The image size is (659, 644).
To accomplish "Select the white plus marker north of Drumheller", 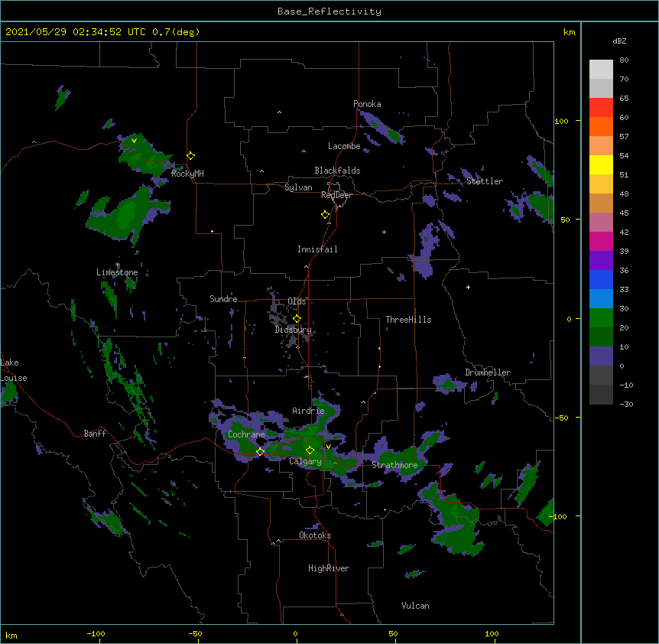I will (468, 287).
